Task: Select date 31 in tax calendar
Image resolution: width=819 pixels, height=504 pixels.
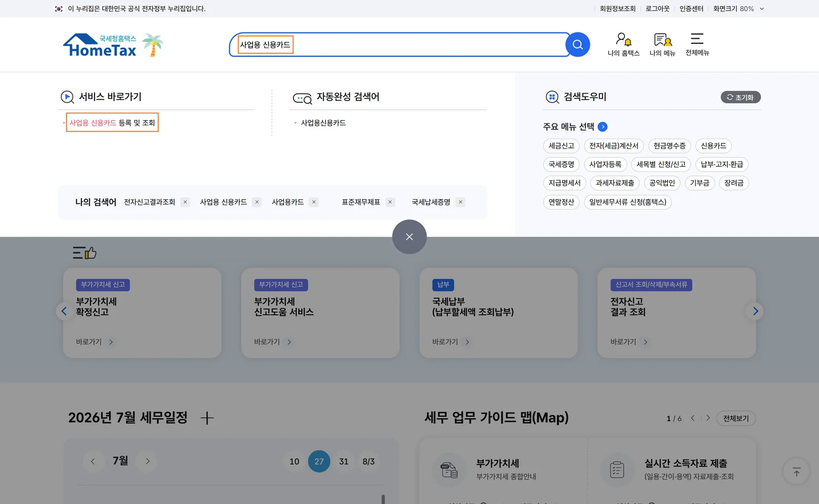Action: [343, 462]
